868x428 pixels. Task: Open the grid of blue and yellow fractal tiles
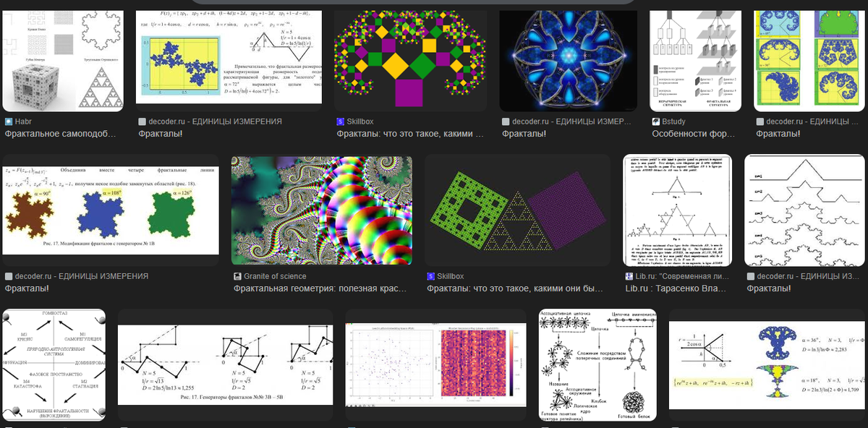[x=810, y=61]
